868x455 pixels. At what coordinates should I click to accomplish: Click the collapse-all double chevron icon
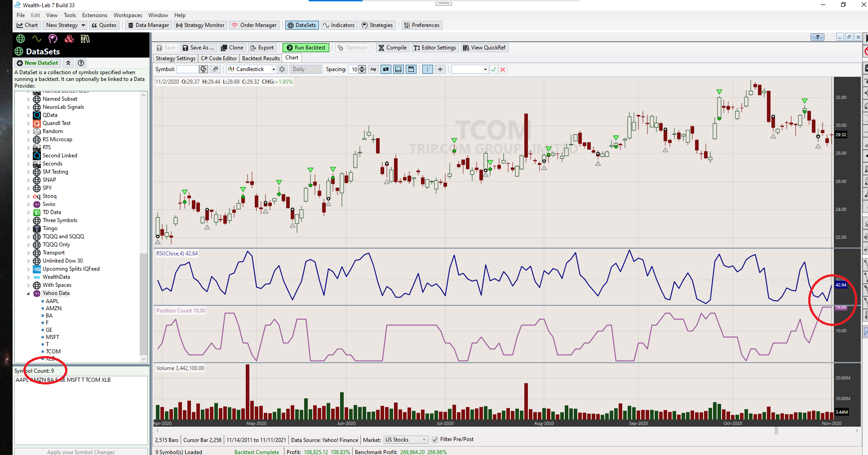point(68,63)
